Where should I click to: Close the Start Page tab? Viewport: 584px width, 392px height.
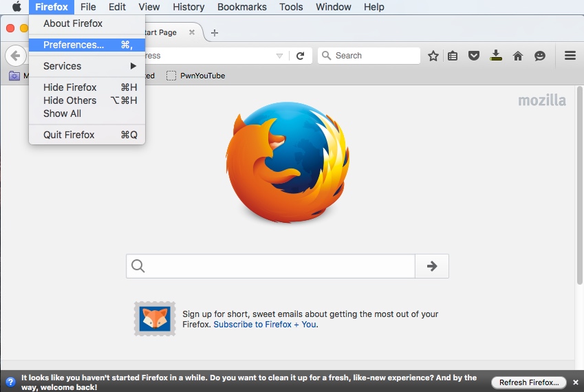pyautogui.click(x=192, y=32)
